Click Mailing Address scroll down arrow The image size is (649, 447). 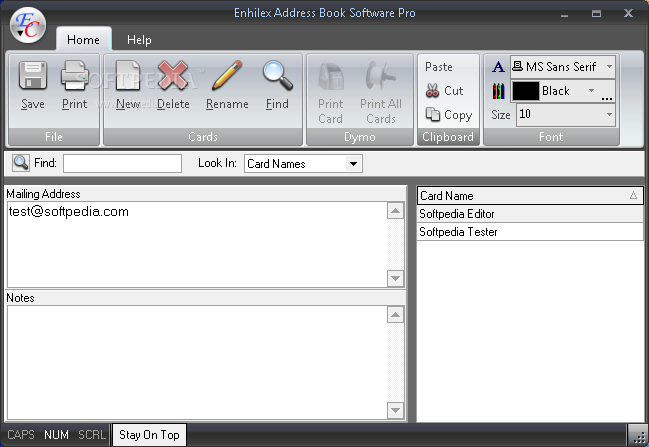pos(395,278)
